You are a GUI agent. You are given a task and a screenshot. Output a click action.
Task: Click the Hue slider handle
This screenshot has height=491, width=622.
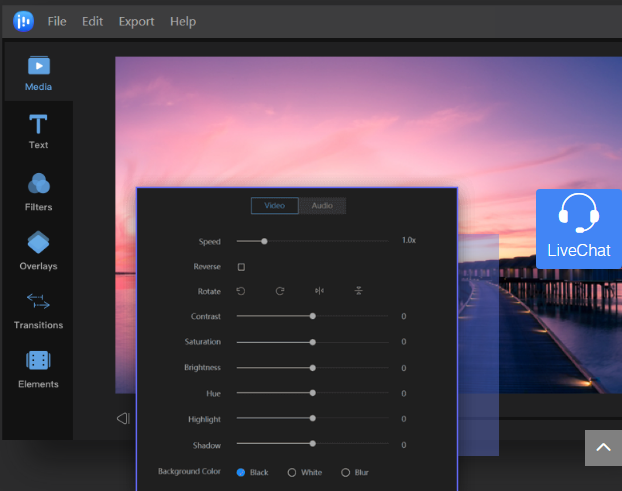tap(313, 393)
